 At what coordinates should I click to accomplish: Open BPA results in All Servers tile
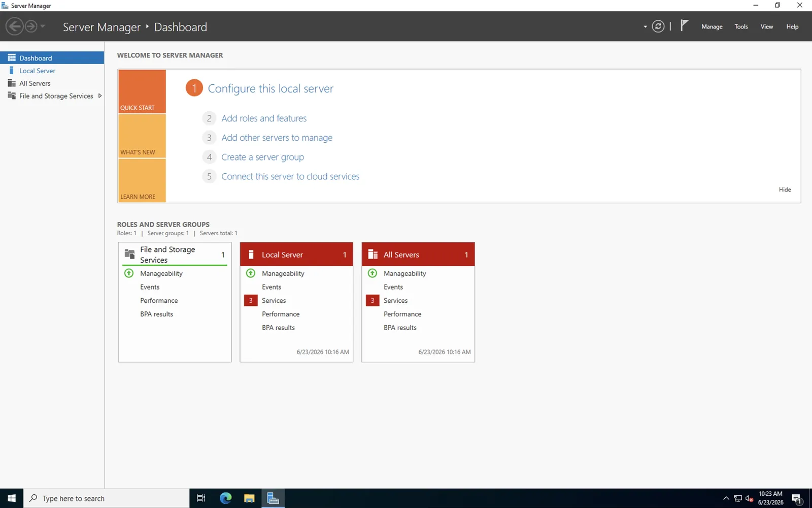click(400, 328)
